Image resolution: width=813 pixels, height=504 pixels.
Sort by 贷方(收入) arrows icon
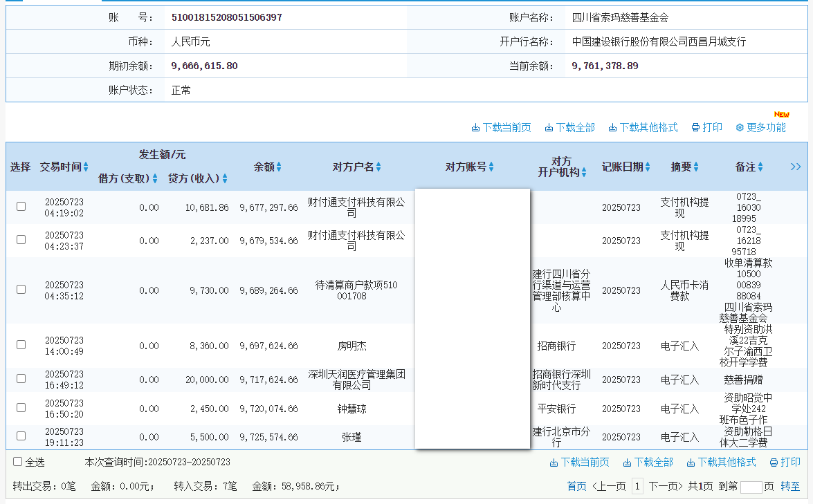pos(224,178)
